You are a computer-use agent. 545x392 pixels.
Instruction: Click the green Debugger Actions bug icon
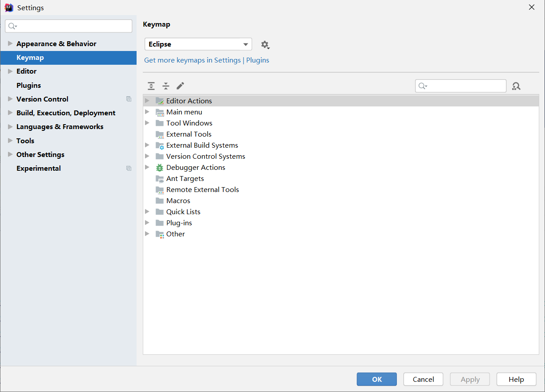[x=160, y=168]
